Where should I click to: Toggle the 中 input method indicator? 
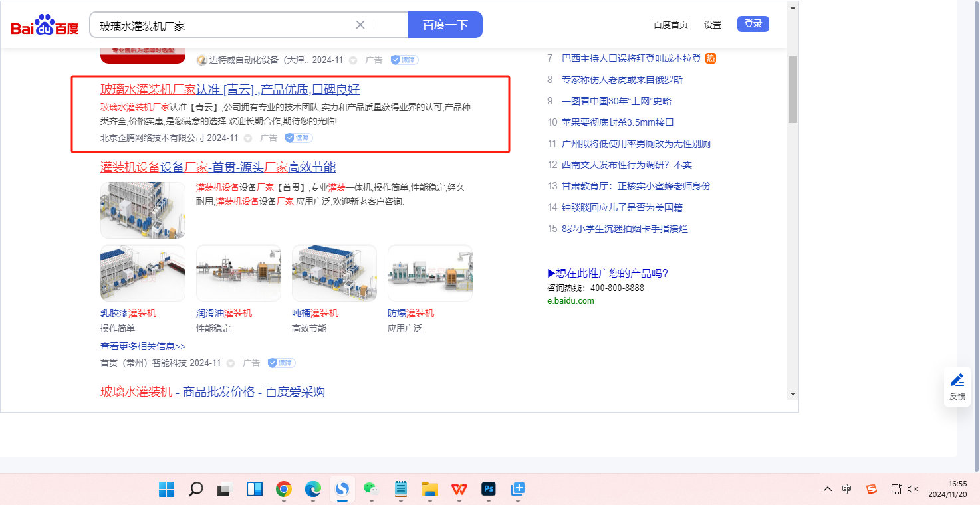point(846,489)
